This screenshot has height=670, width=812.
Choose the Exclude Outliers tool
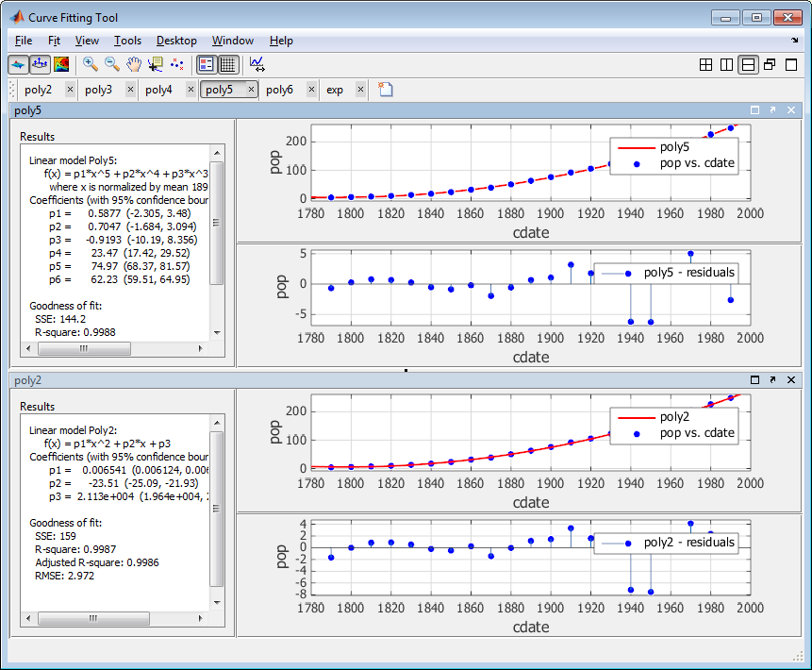click(x=176, y=64)
